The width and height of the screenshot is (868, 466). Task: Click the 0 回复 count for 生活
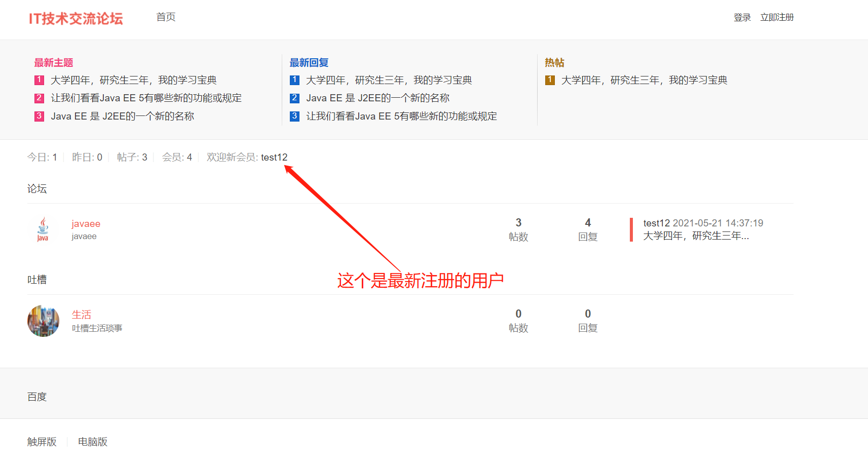click(588, 321)
